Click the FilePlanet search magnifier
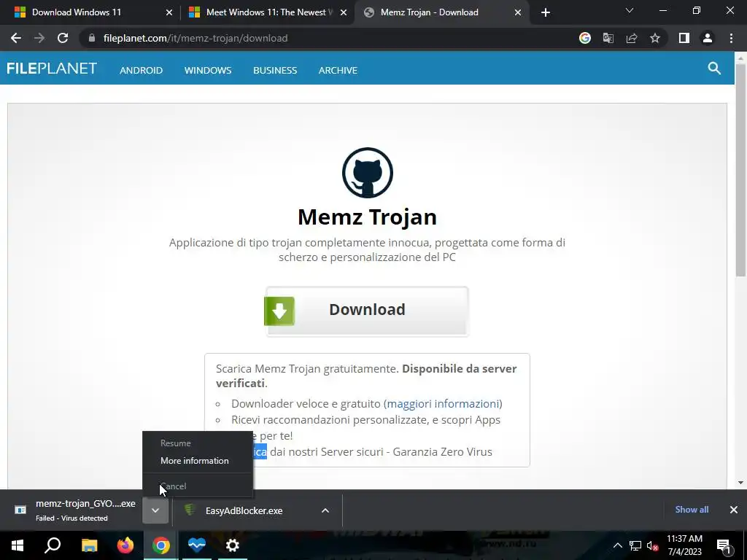This screenshot has width=747, height=560. tap(714, 69)
